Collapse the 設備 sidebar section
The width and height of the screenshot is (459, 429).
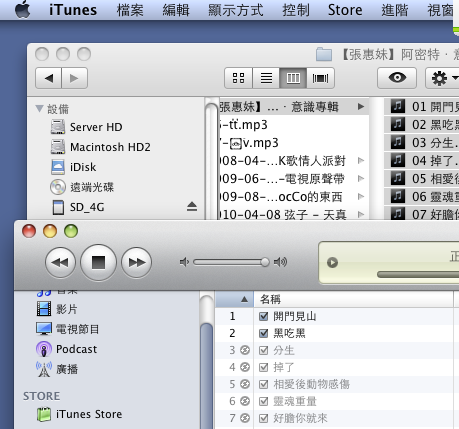tap(39, 109)
